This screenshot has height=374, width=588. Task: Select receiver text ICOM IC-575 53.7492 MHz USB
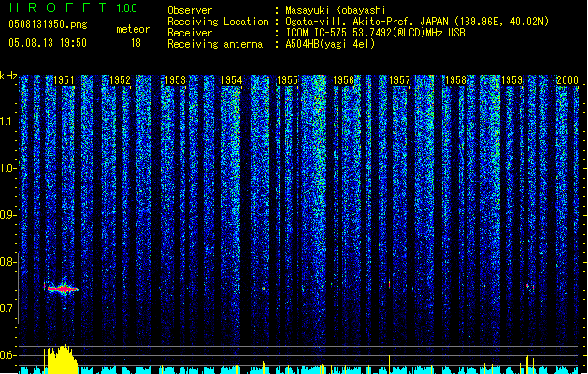click(375, 33)
